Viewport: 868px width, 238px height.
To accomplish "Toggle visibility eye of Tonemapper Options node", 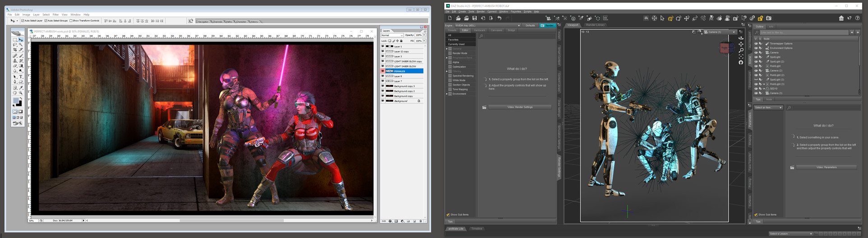I will click(756, 44).
